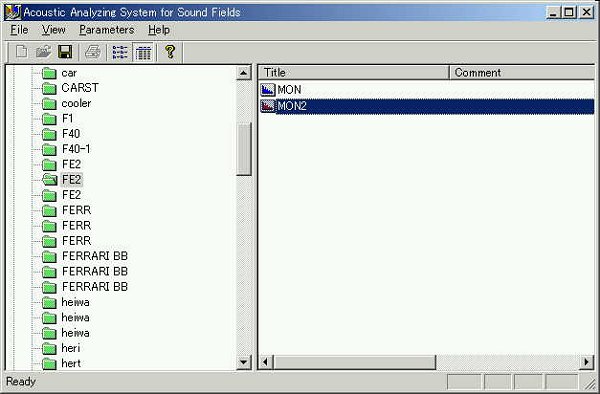Viewport: 600px width, 394px height.
Task: Click the Title column header
Action: click(354, 73)
